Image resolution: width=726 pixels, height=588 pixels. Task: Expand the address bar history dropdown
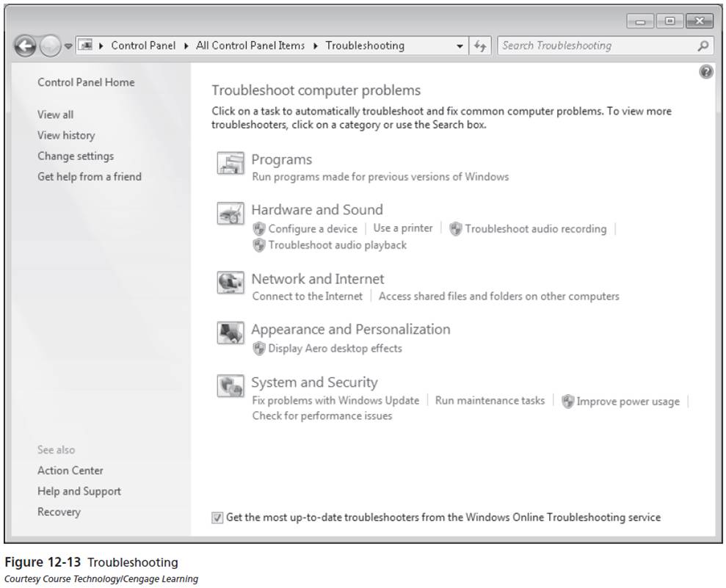click(460, 46)
